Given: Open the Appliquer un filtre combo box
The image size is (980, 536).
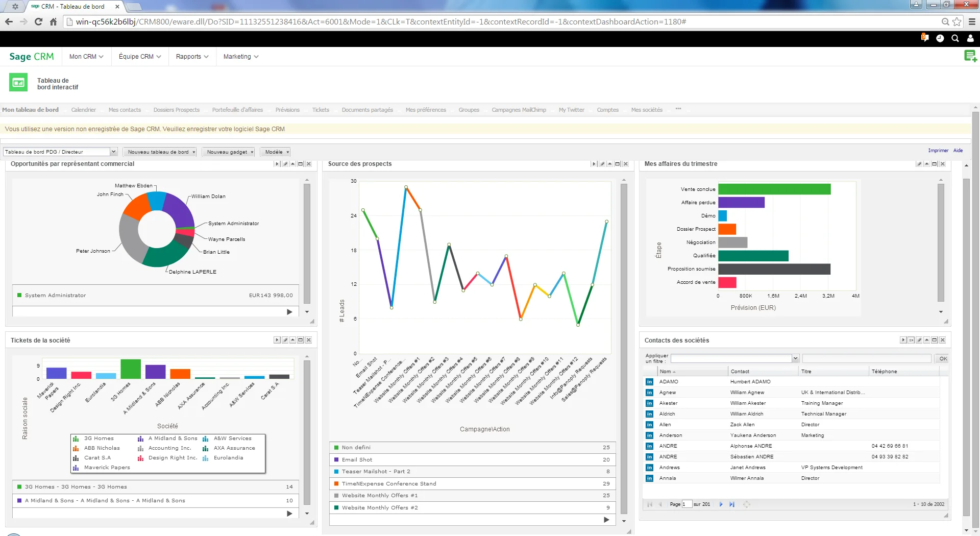Looking at the screenshot, I should (734, 358).
